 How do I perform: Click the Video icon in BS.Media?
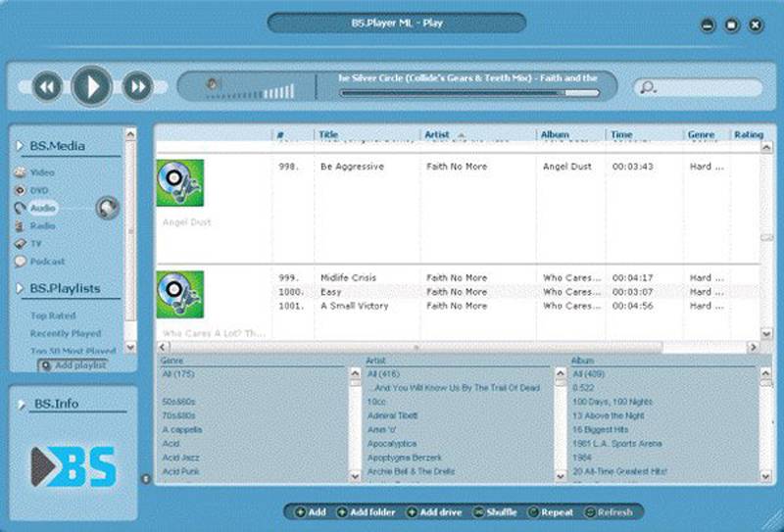[x=21, y=173]
